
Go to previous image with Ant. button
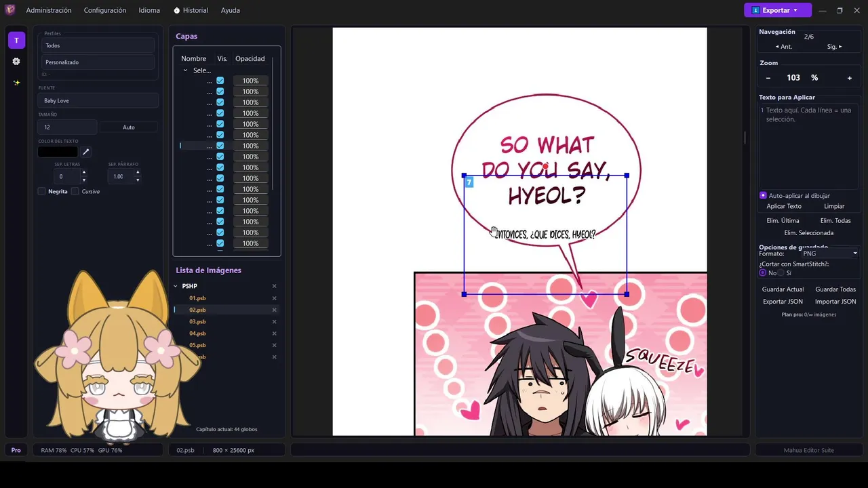click(784, 47)
